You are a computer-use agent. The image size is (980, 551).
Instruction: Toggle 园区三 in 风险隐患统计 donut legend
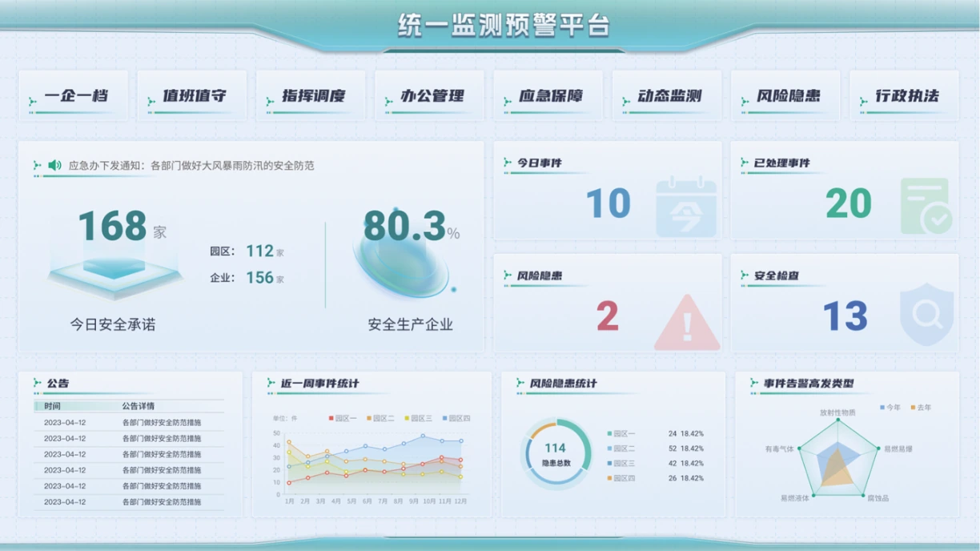[x=621, y=463]
